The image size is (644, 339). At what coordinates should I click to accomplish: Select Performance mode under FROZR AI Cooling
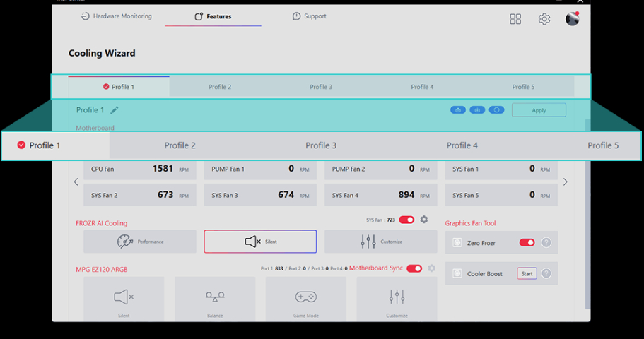tap(140, 242)
